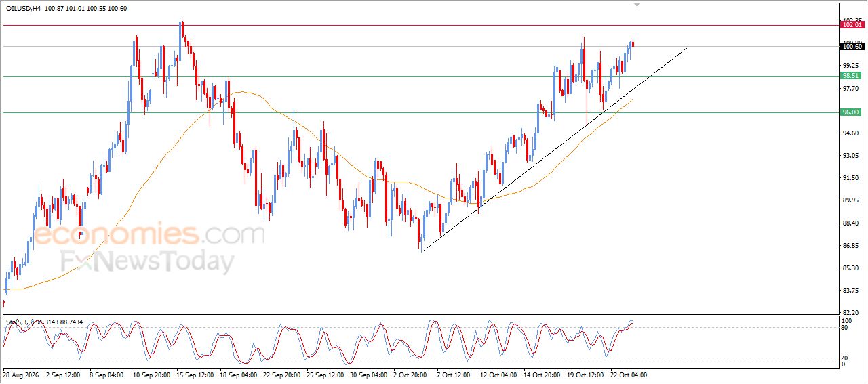Viewport: 868px width, 384px height.
Task: Click the 12 Oct 04:00 time label
Action: coord(498,375)
